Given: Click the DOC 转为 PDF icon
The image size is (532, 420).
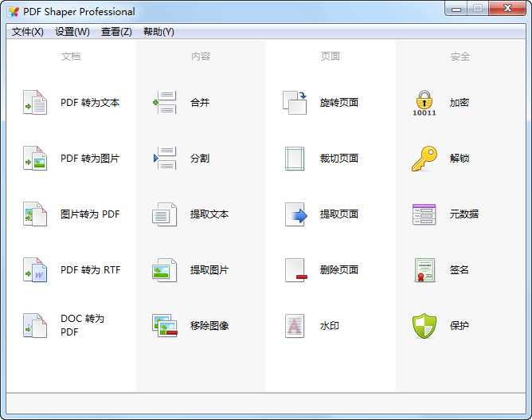Looking at the screenshot, I should [x=35, y=326].
